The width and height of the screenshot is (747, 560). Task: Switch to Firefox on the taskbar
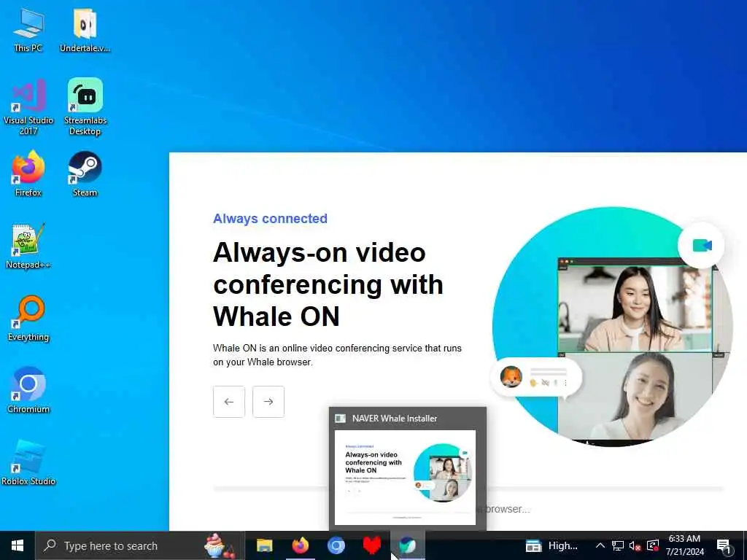click(300, 545)
